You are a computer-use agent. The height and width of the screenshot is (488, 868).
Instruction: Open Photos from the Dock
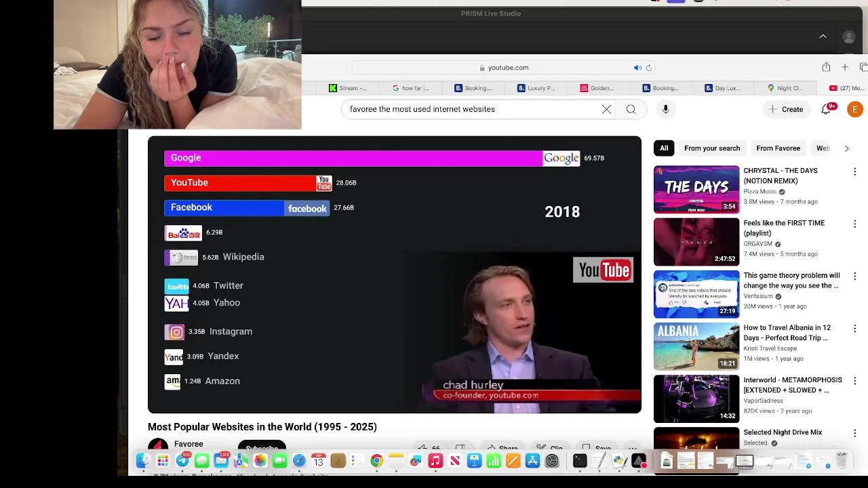pyautogui.click(x=260, y=462)
